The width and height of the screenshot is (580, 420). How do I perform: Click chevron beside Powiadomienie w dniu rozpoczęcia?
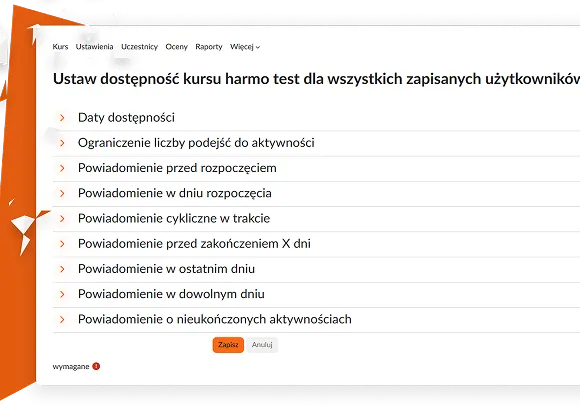pos(62,193)
